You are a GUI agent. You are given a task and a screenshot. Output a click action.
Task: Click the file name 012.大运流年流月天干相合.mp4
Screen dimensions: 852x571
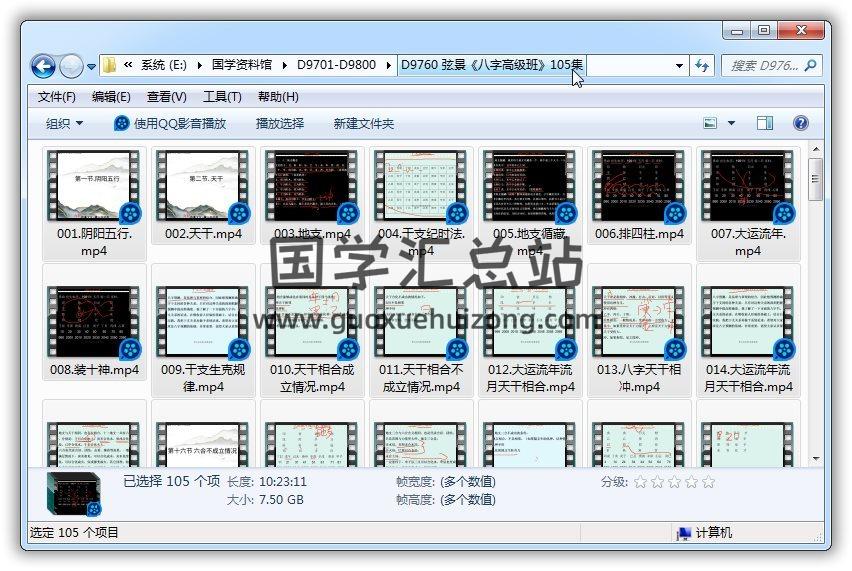click(530, 378)
